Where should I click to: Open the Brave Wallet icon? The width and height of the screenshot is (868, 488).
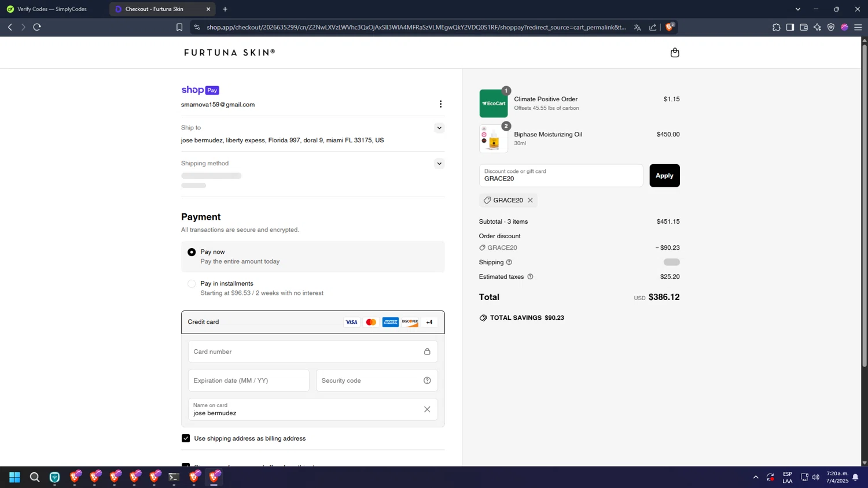[804, 27]
